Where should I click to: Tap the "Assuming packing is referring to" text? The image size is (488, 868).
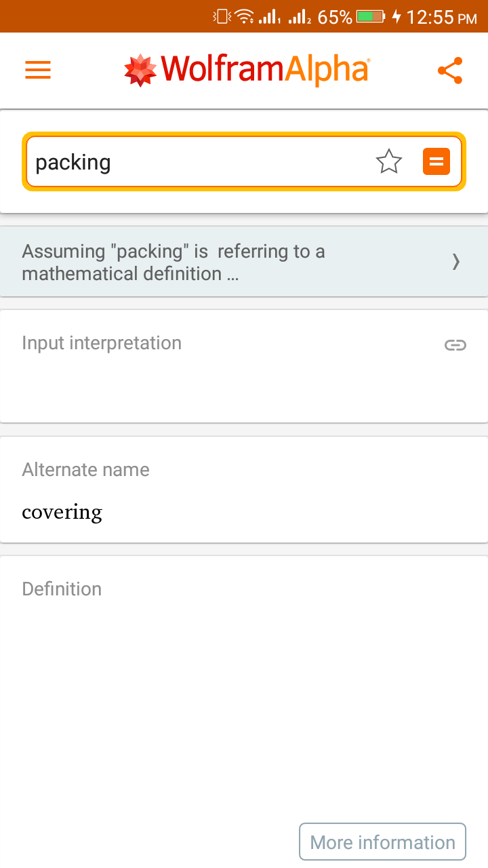(x=174, y=262)
